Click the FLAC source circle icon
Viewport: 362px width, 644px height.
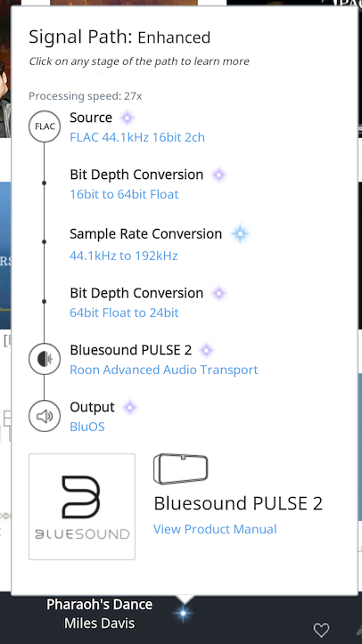[x=45, y=126]
